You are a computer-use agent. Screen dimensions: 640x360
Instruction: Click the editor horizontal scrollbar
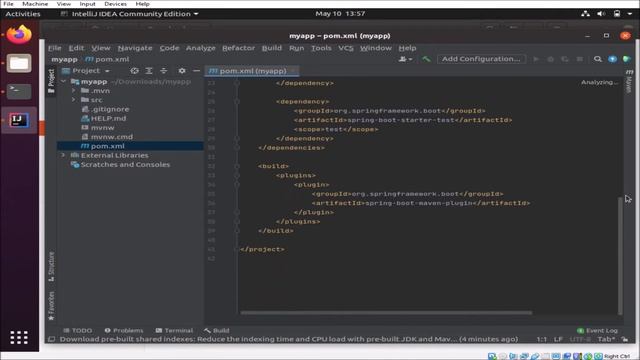(x=386, y=313)
